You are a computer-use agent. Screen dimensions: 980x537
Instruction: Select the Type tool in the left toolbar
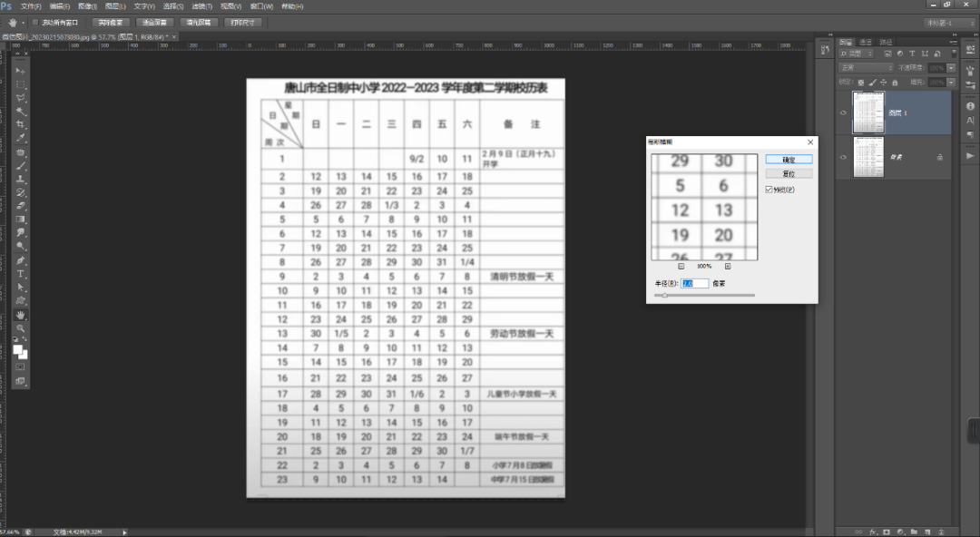(21, 274)
